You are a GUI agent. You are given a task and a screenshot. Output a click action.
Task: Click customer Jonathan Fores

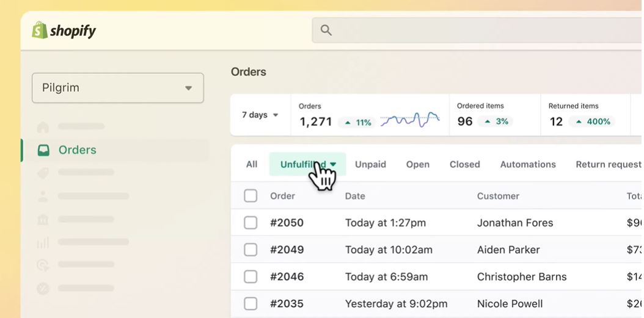[515, 223]
